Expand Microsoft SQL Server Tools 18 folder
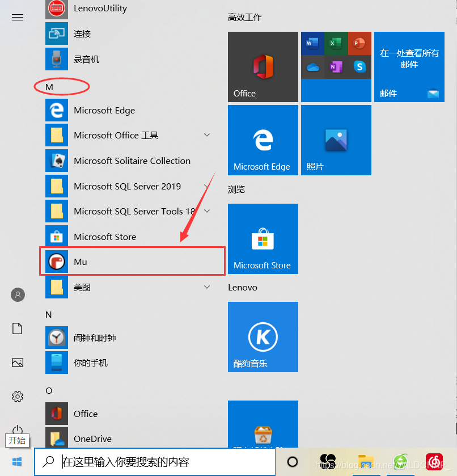This screenshot has height=476, width=457. 207,211
